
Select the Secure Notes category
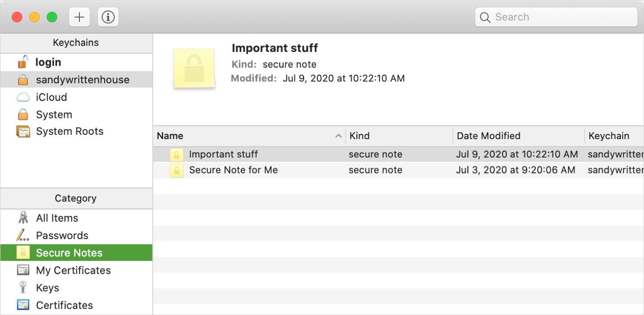(76, 253)
